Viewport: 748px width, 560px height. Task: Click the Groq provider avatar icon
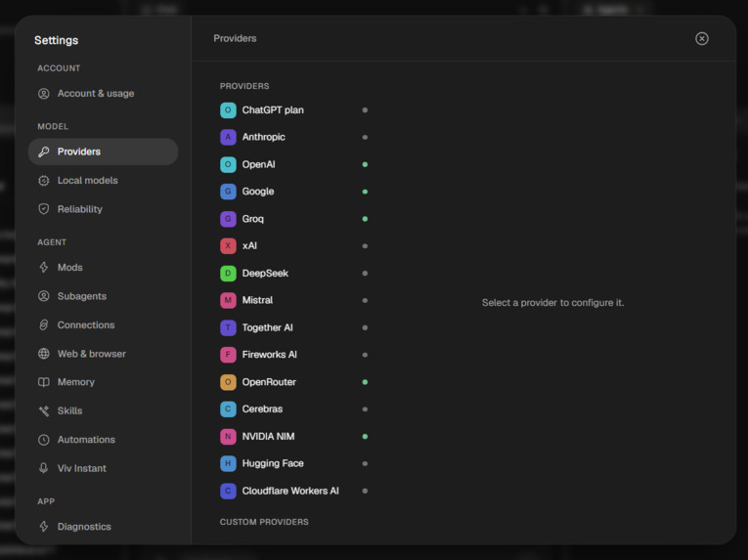click(x=228, y=219)
